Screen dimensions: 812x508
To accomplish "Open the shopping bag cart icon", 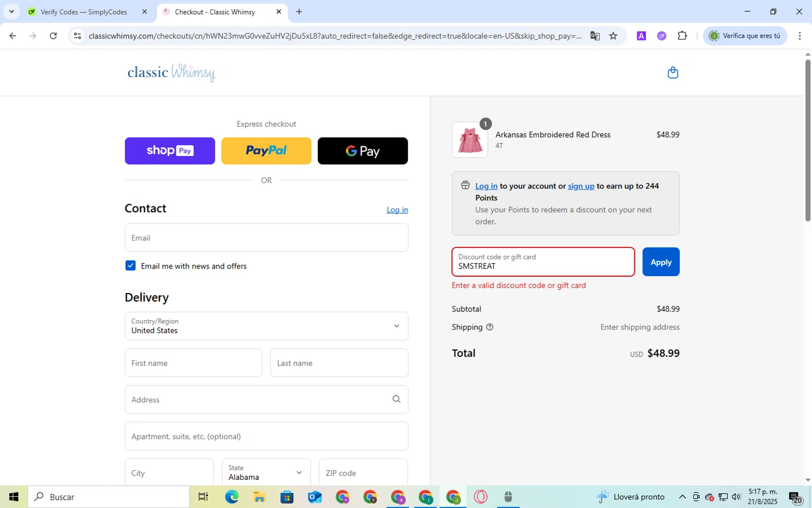I will click(x=673, y=73).
